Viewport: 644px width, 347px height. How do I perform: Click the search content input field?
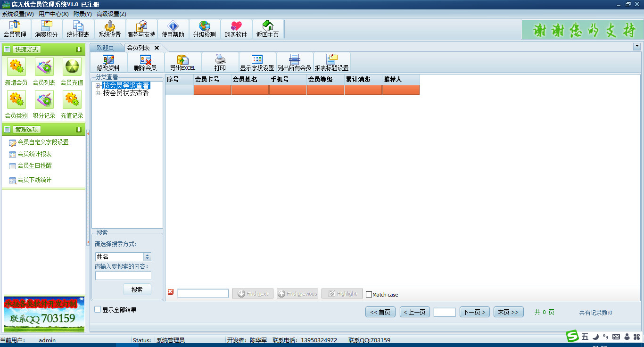[x=123, y=276]
